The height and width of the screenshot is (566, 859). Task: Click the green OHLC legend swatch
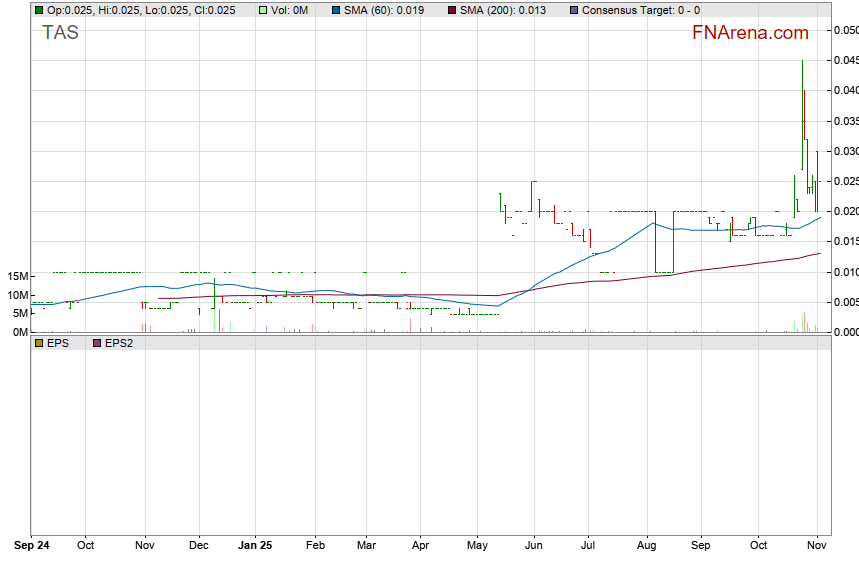coord(38,10)
